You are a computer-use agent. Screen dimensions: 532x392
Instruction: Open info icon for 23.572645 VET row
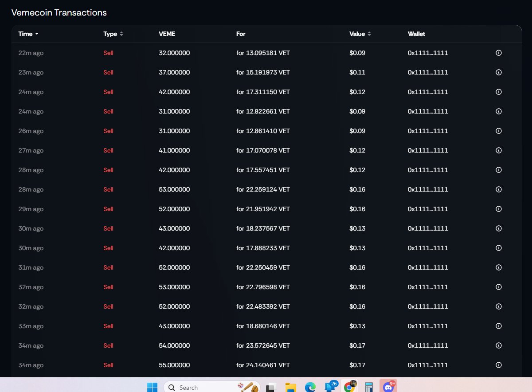pyautogui.click(x=498, y=346)
